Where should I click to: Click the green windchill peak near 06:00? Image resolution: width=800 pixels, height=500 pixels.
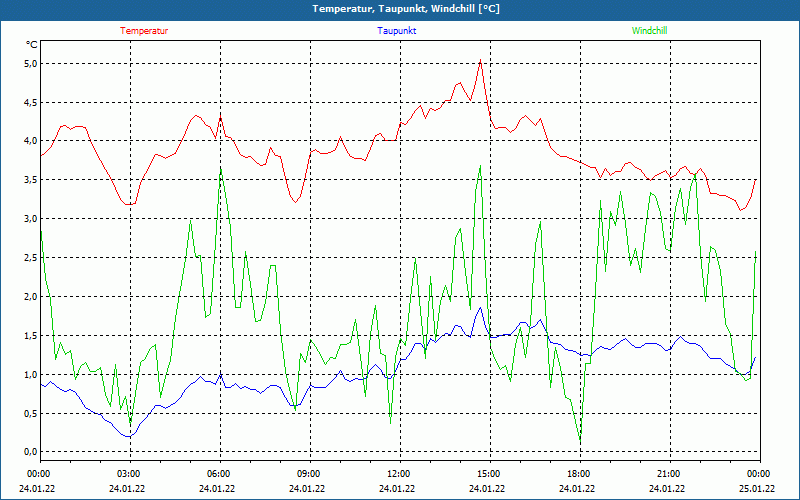221,170
